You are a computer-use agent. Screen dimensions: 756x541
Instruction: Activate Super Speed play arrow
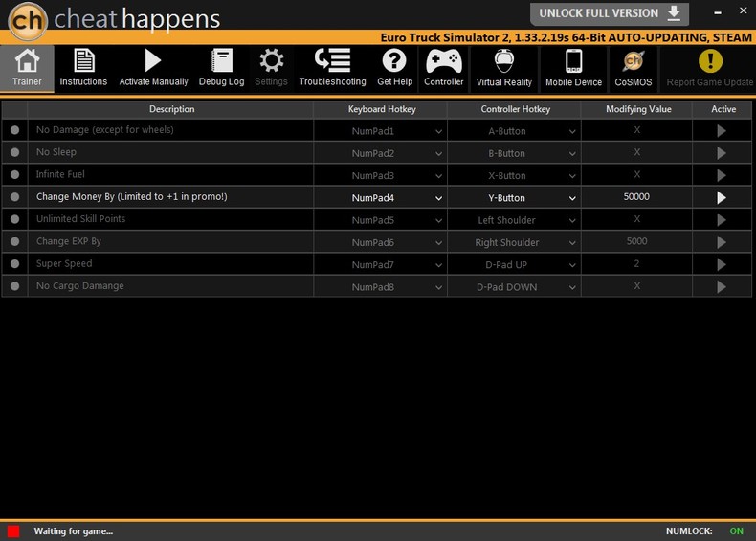coord(722,264)
